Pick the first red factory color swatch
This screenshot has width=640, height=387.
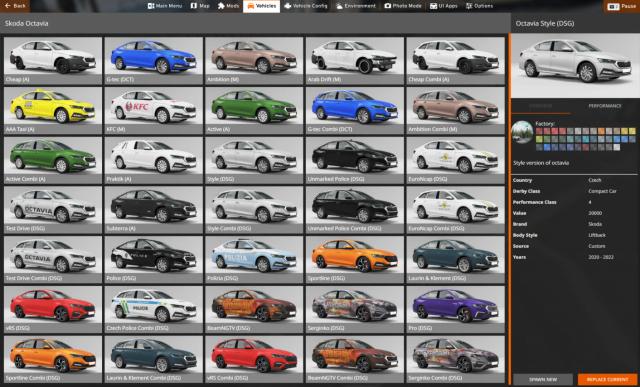(539, 131)
